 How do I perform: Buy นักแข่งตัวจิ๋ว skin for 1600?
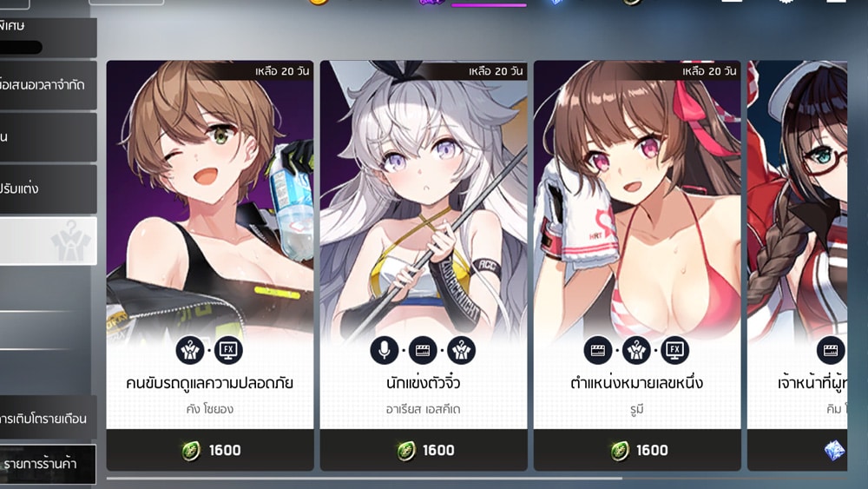424,450
